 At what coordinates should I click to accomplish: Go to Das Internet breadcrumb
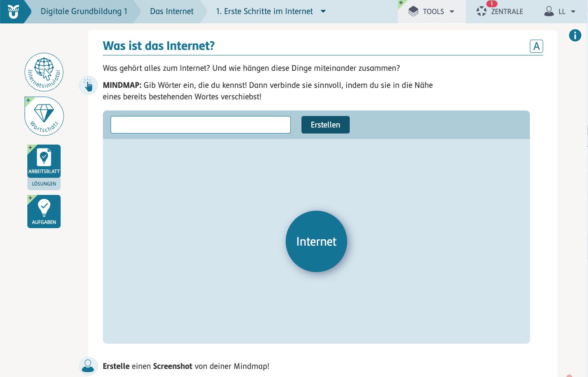pos(172,12)
